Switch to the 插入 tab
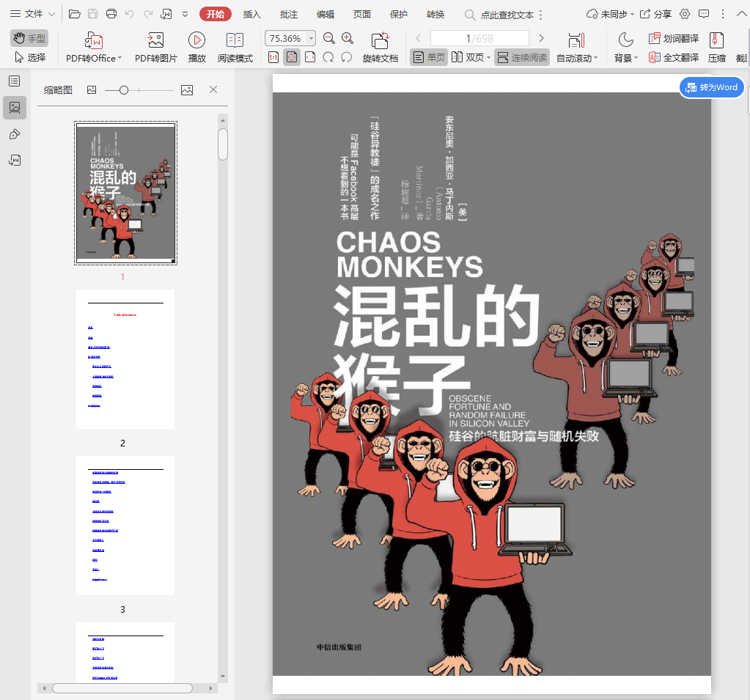This screenshot has height=700, width=750. pos(251,15)
